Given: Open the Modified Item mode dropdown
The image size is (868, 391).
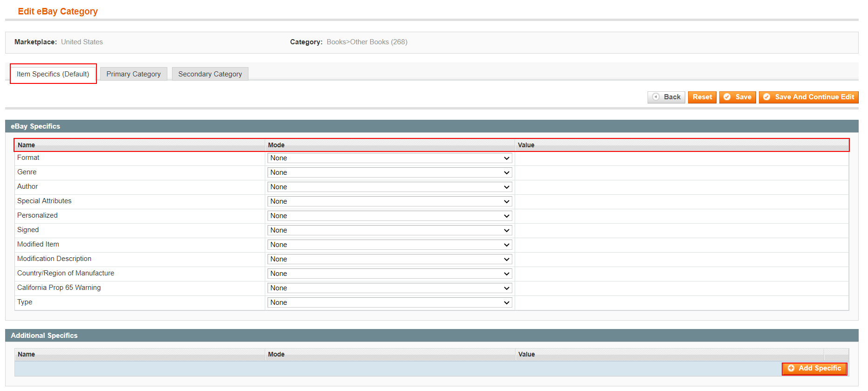Looking at the screenshot, I should click(390, 245).
